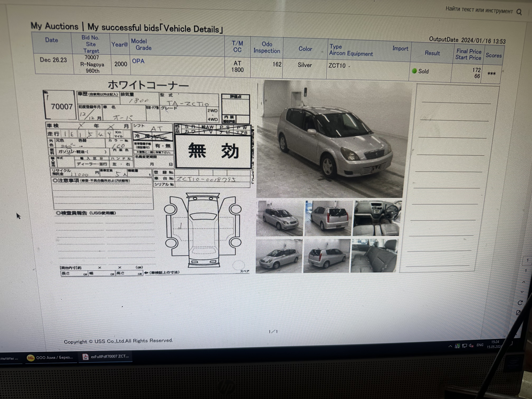Click the 'Odo Inspection' column header
532x399 pixels.
pos(267,47)
